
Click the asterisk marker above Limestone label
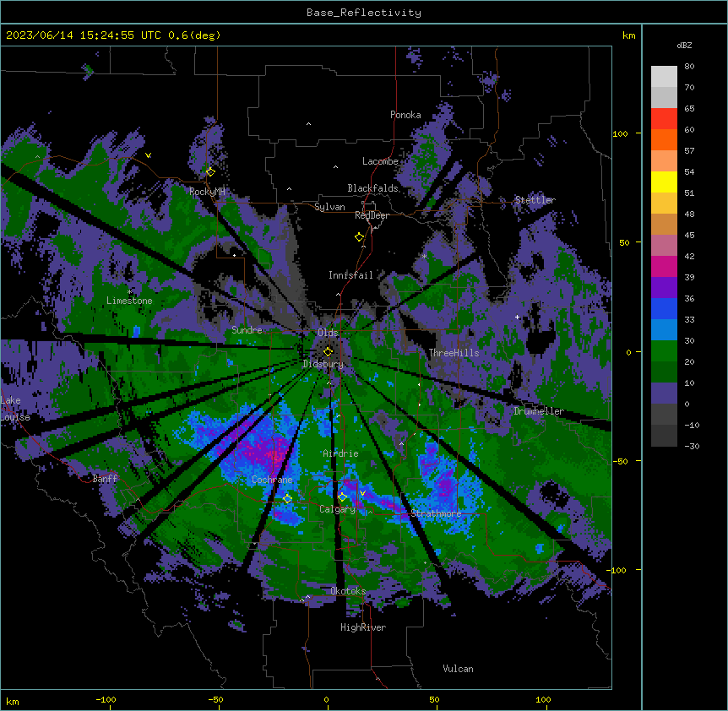coord(129,292)
